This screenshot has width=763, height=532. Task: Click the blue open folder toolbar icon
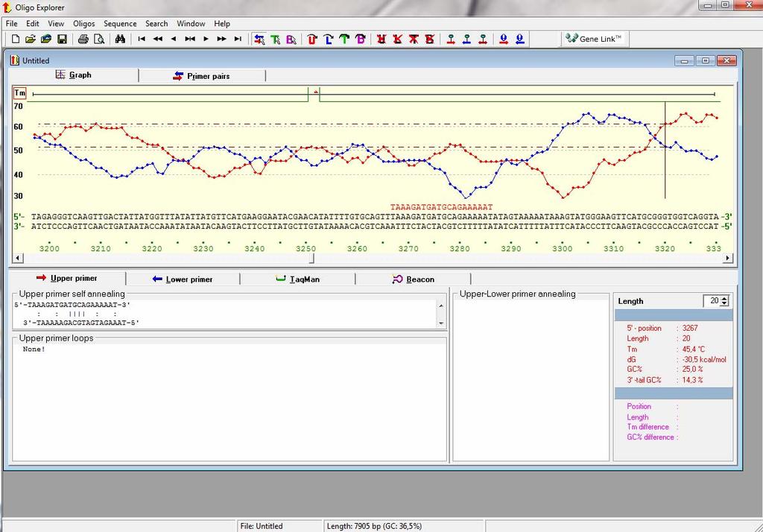[46, 39]
